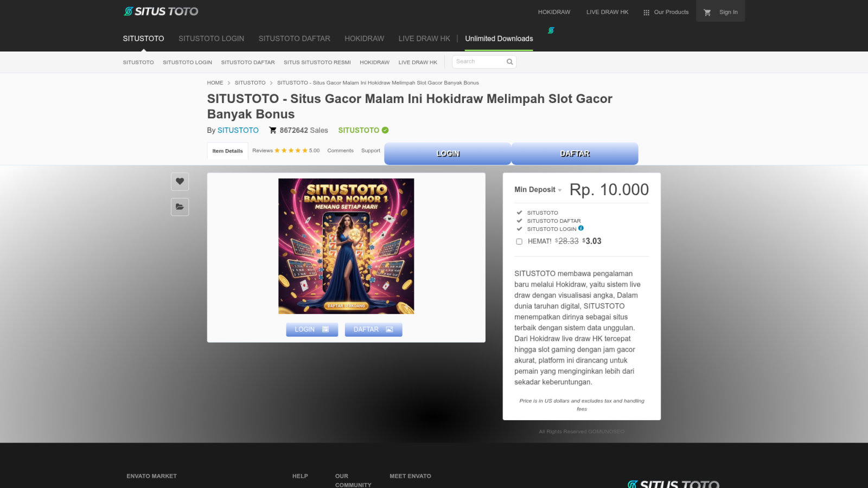Click the verified badge next to SITUSTOTO
Viewport: 868px width, 488px height.
385,130
